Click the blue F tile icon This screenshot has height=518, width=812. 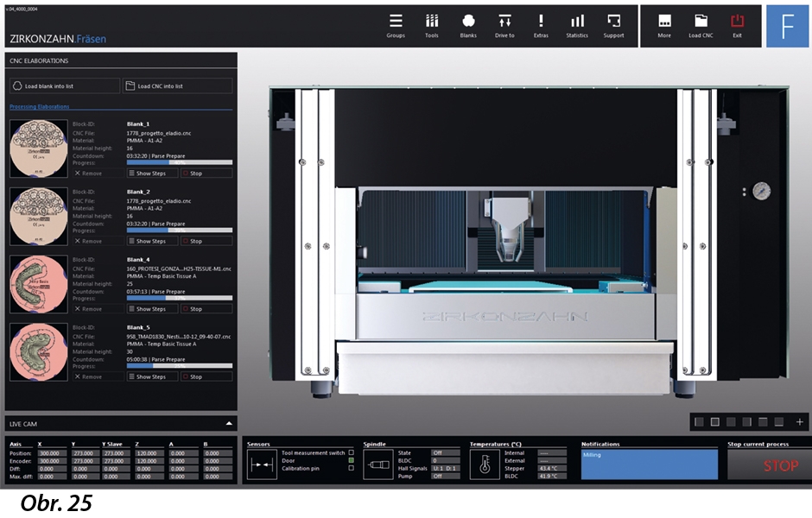[787, 26]
